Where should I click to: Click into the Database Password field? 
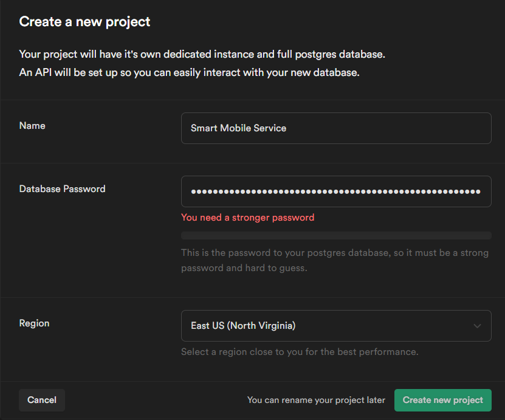[x=335, y=191]
